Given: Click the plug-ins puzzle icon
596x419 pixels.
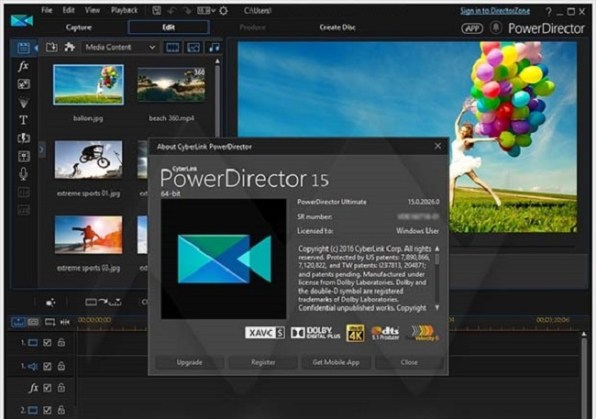Looking at the screenshot, I should (x=69, y=47).
